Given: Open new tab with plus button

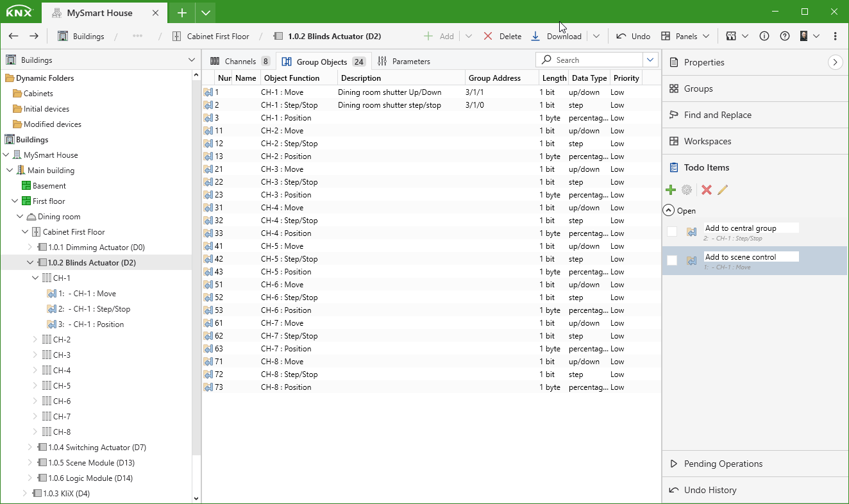Looking at the screenshot, I should click(182, 13).
